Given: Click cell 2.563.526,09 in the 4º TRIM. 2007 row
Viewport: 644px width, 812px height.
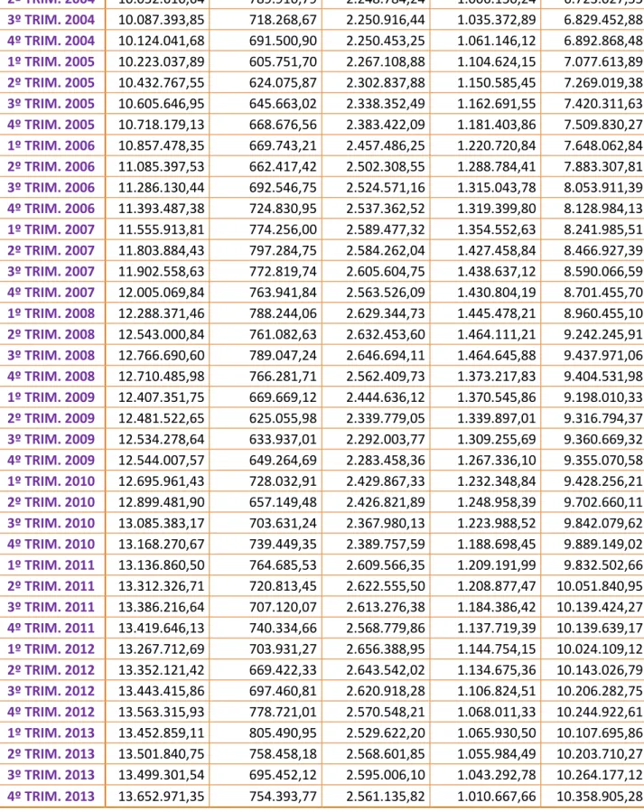Looking at the screenshot, I should click(385, 292).
